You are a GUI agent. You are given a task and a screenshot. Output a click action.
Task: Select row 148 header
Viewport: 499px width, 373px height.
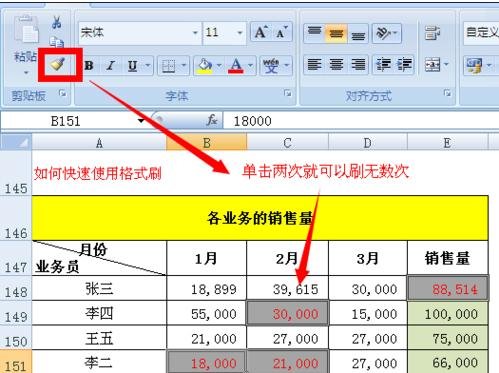coord(16,288)
